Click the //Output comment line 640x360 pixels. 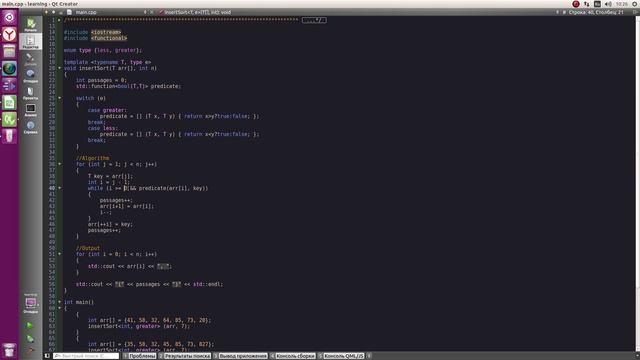(x=88, y=248)
